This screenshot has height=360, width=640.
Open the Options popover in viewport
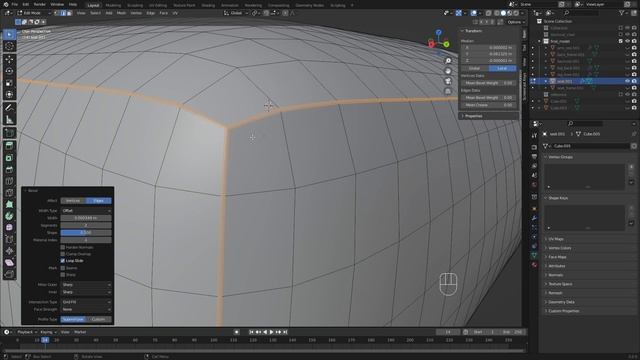[516, 22]
